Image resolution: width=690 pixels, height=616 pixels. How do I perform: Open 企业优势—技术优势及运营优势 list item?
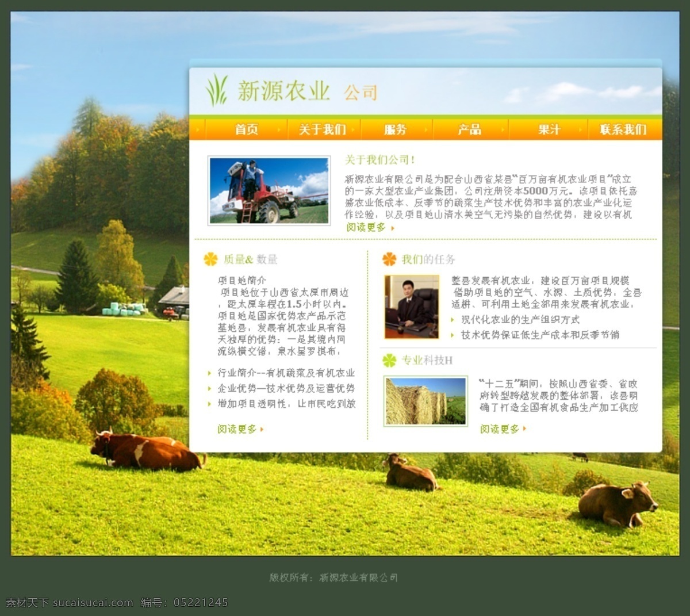pyautogui.click(x=286, y=388)
